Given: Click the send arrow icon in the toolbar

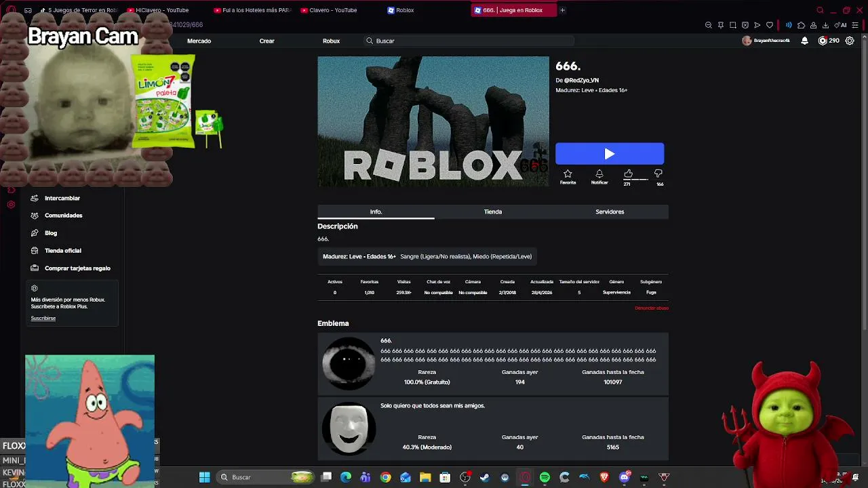Looking at the screenshot, I should 757,25.
